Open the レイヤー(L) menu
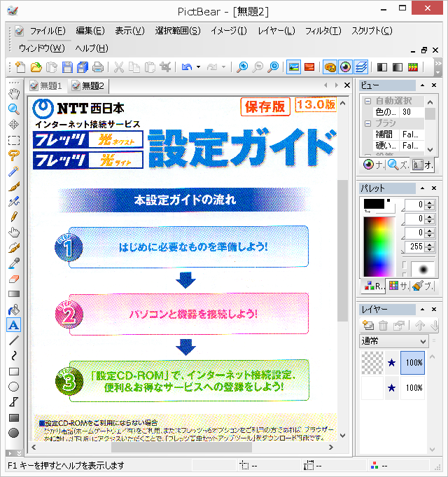 pos(276,31)
